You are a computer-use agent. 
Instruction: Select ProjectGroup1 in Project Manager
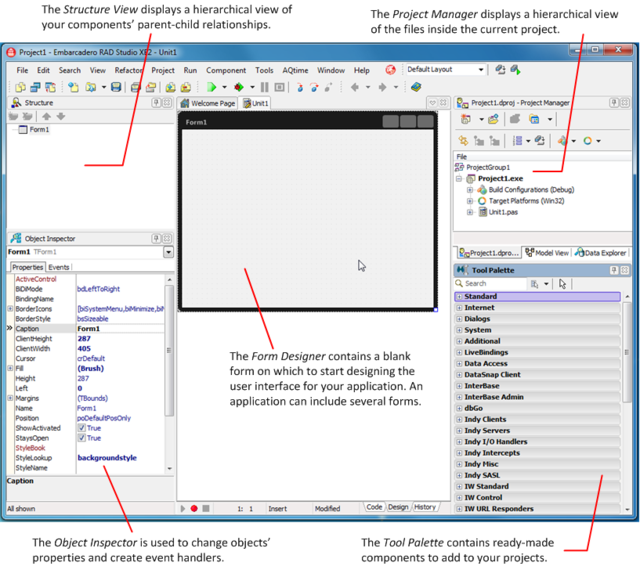tap(488, 167)
